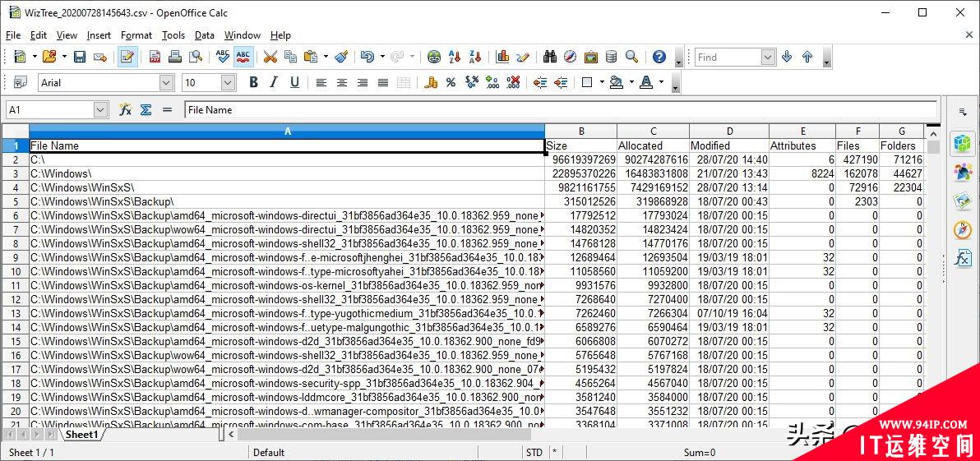Select column A header
The height and width of the screenshot is (461, 980).
point(287,131)
